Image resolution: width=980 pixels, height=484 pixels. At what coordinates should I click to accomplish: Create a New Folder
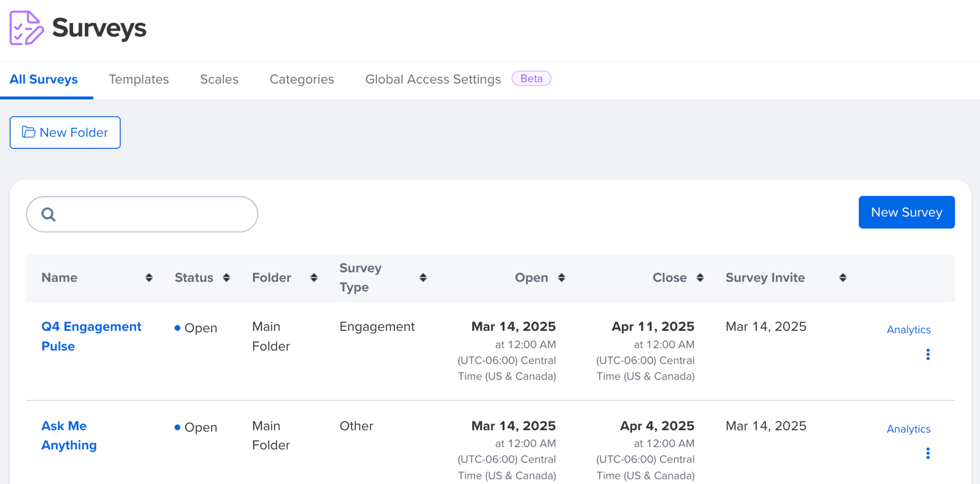pyautogui.click(x=65, y=133)
